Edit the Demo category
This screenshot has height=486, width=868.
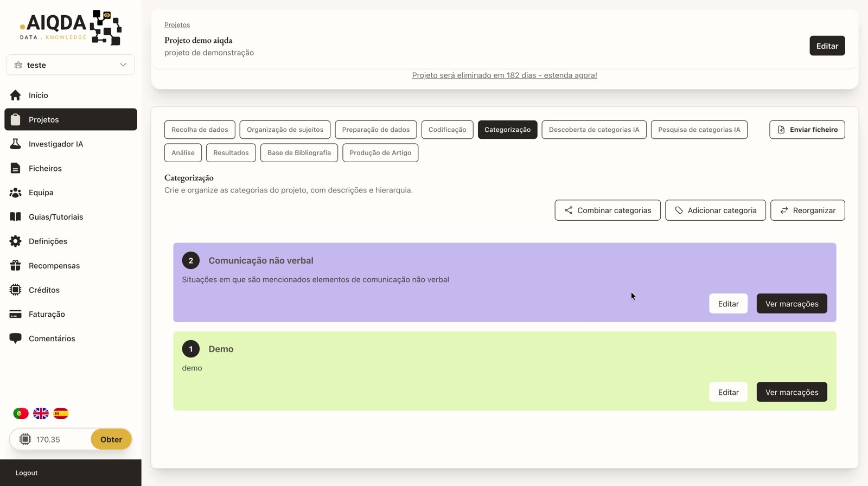(x=728, y=392)
